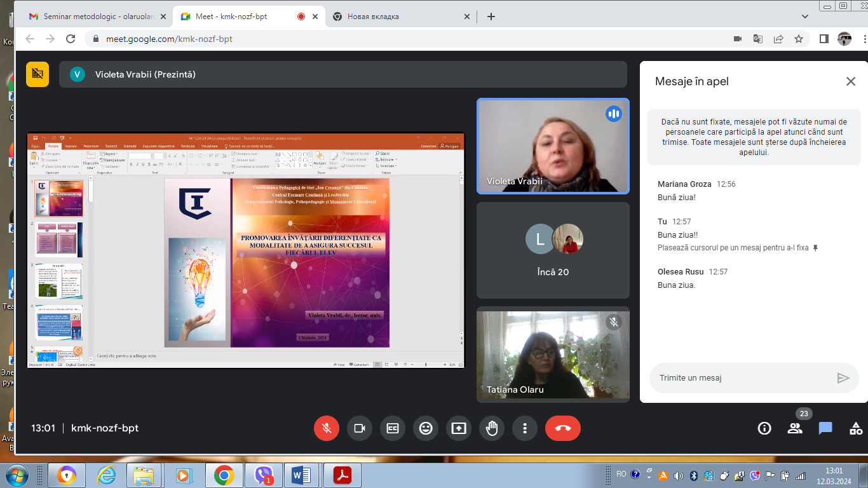
Task: Show the participants list icon
Action: (795, 428)
